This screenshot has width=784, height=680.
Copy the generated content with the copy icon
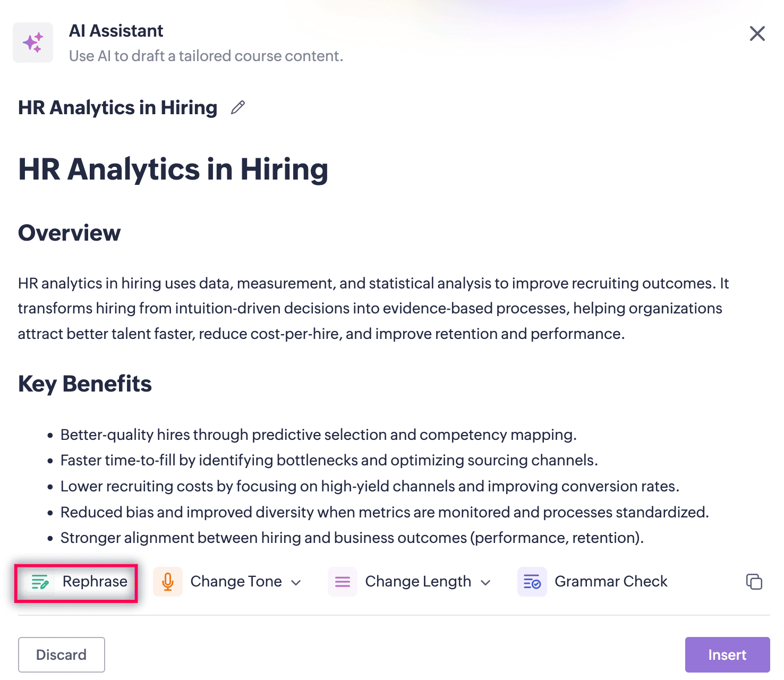point(754,582)
